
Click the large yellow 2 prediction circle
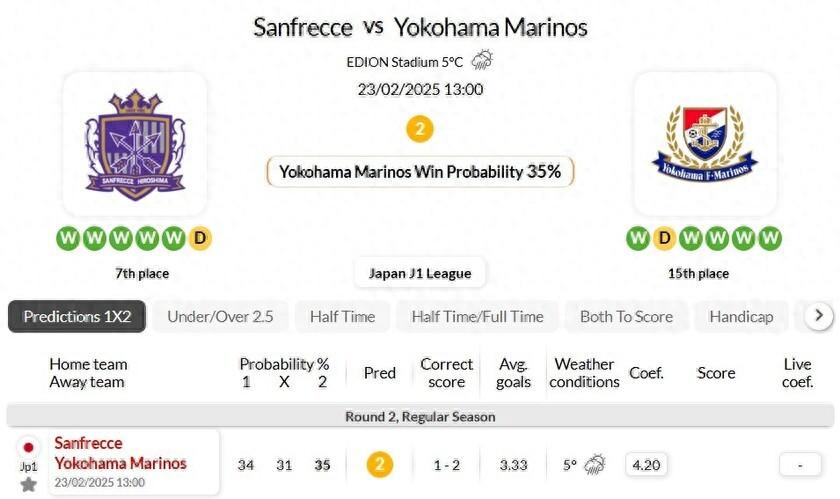(420, 129)
